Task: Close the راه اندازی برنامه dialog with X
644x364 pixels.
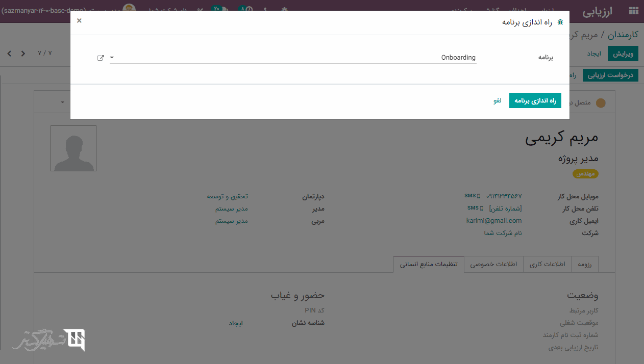Action: [x=79, y=21]
